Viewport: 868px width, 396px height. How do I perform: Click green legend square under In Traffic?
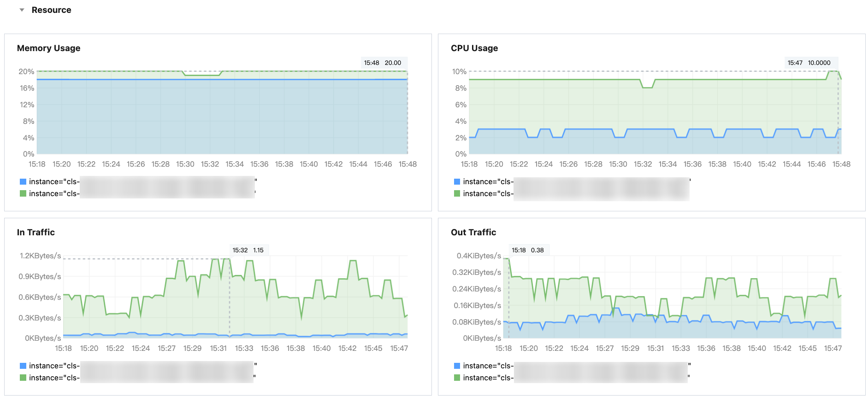pyautogui.click(x=23, y=378)
